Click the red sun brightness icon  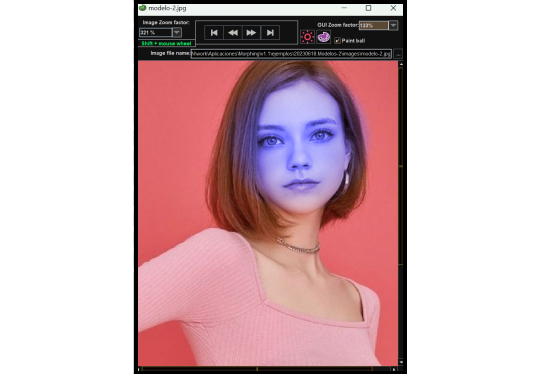point(307,37)
